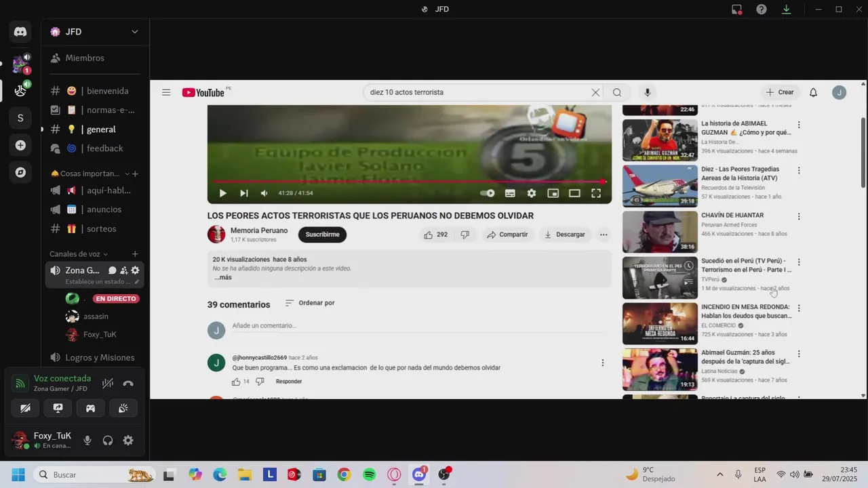Open video player settings gear

532,193
